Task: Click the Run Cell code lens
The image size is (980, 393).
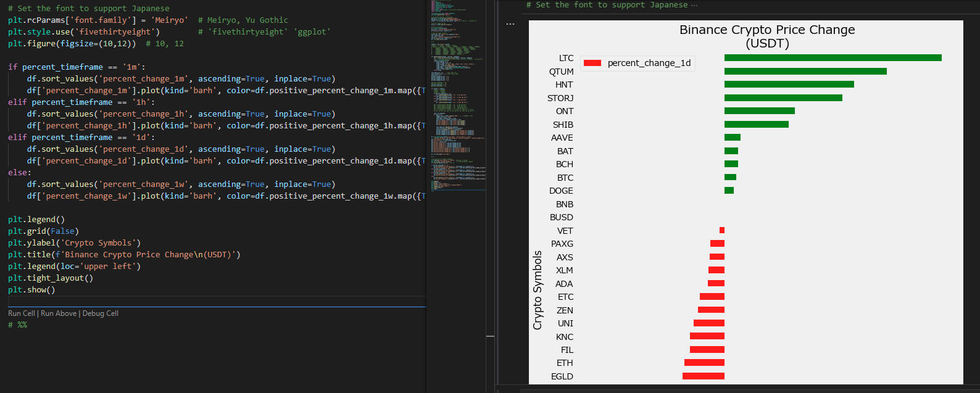Action: [22, 313]
